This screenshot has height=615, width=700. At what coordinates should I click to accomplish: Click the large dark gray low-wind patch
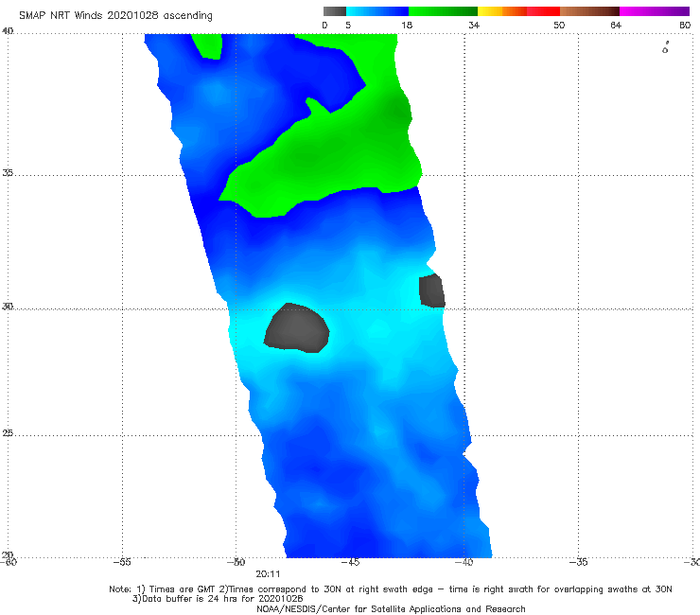click(x=296, y=328)
